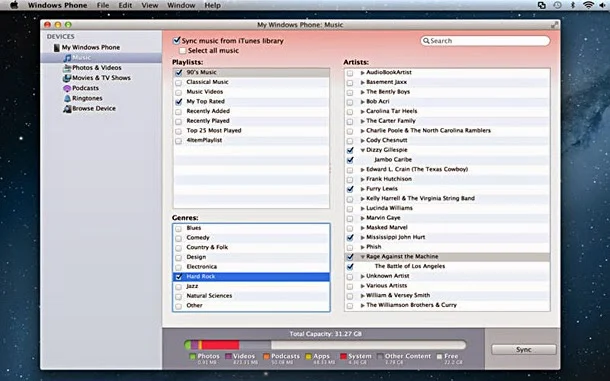Open the Music section icon in sidebar
The image size is (610, 381).
67,58
